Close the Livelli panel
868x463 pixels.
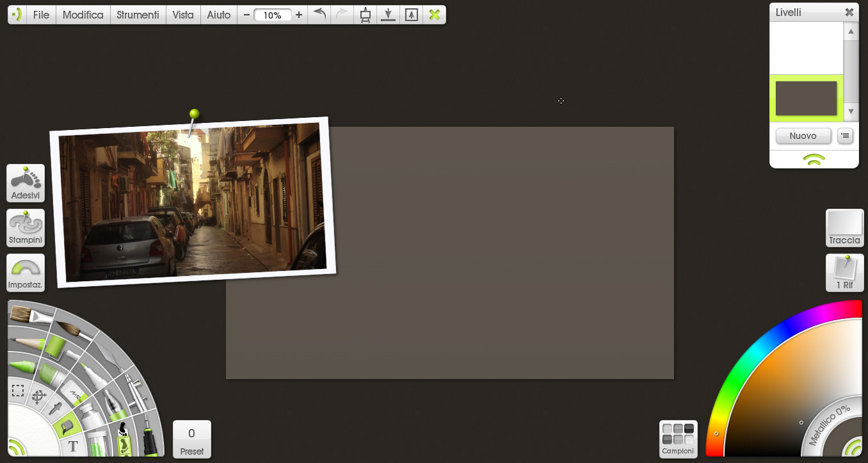[849, 12]
